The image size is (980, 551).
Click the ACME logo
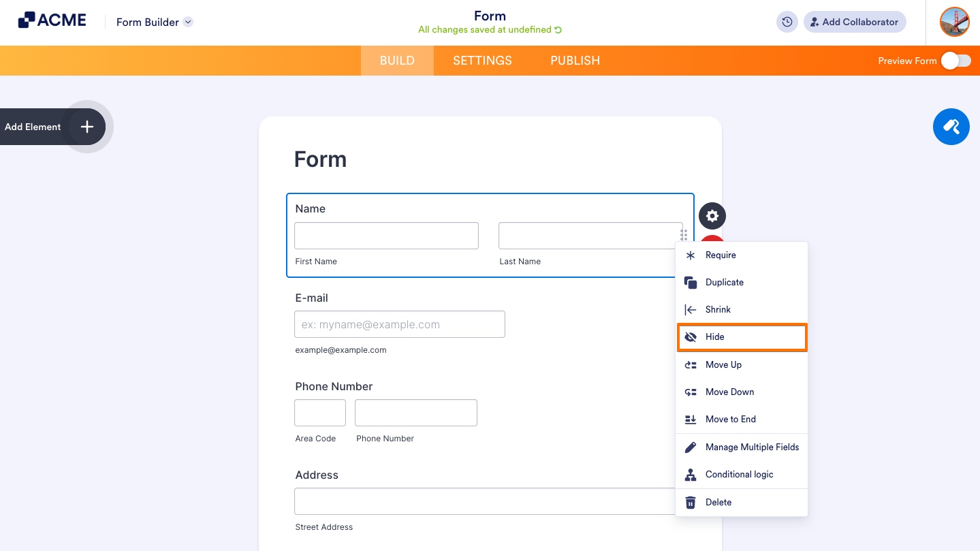(51, 20)
